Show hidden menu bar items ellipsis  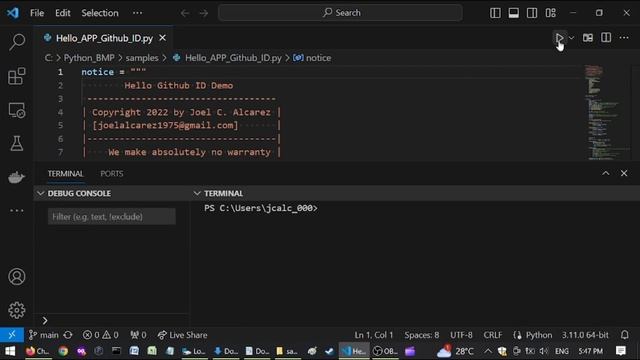pyautogui.click(x=138, y=13)
